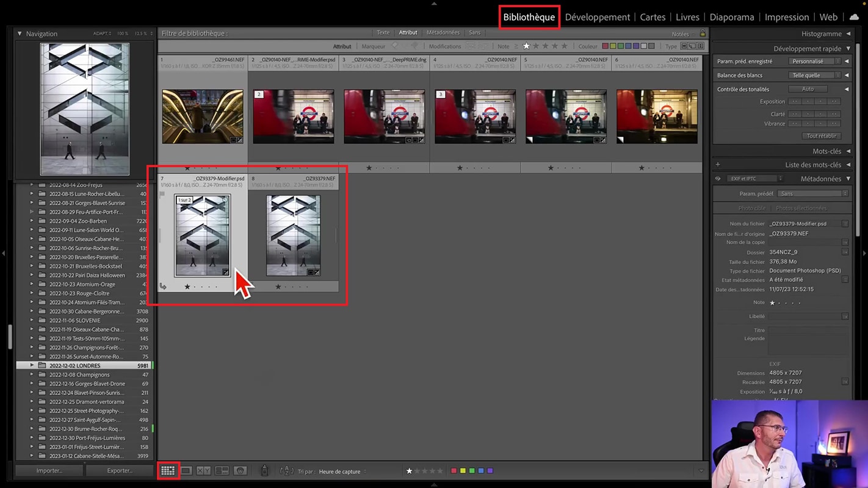Click the cloud sync icon
The height and width of the screenshot is (488, 868).
[x=853, y=17]
